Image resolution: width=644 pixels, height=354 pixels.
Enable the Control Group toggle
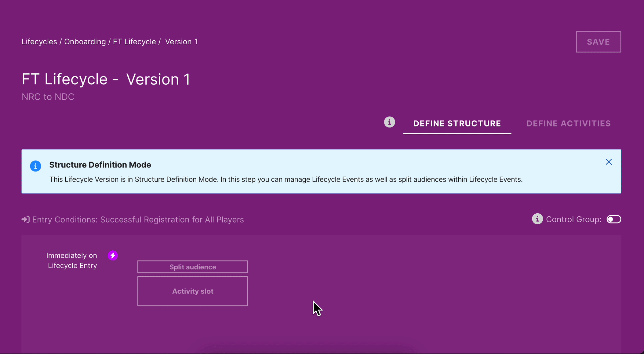point(613,219)
